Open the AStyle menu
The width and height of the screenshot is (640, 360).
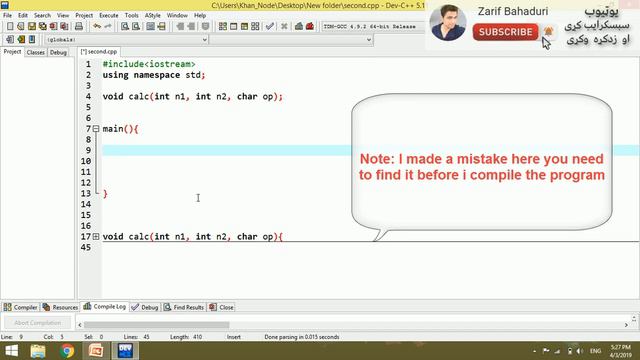coord(153,16)
